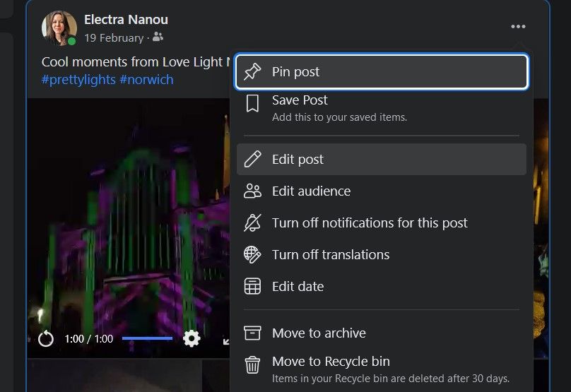Open the video settings gear
The image size is (571, 392).
[192, 339]
